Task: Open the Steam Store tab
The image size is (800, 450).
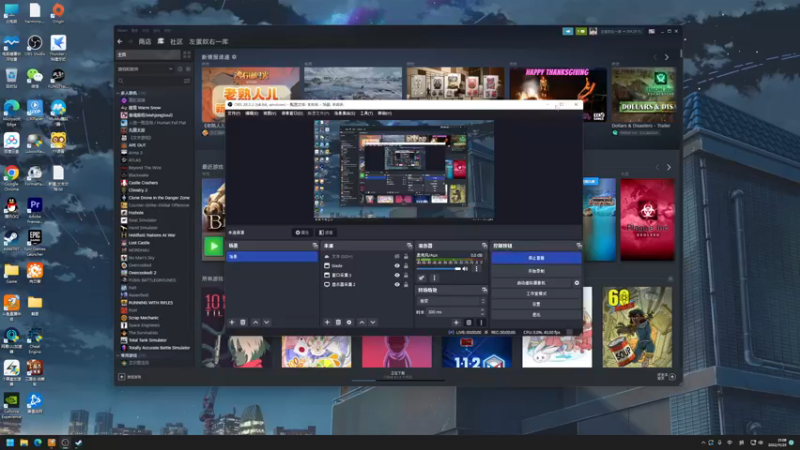Action: 145,41
